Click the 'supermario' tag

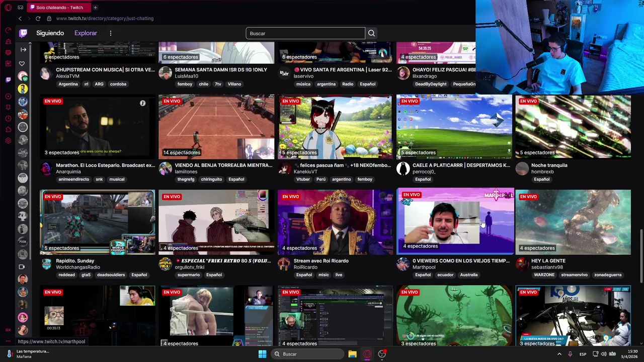coord(189,275)
